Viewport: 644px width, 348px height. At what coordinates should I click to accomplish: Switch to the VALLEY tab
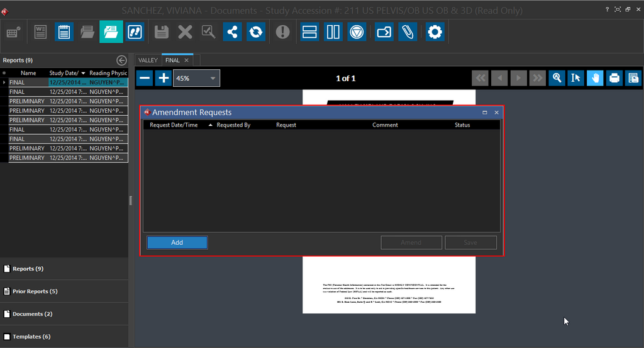point(148,60)
